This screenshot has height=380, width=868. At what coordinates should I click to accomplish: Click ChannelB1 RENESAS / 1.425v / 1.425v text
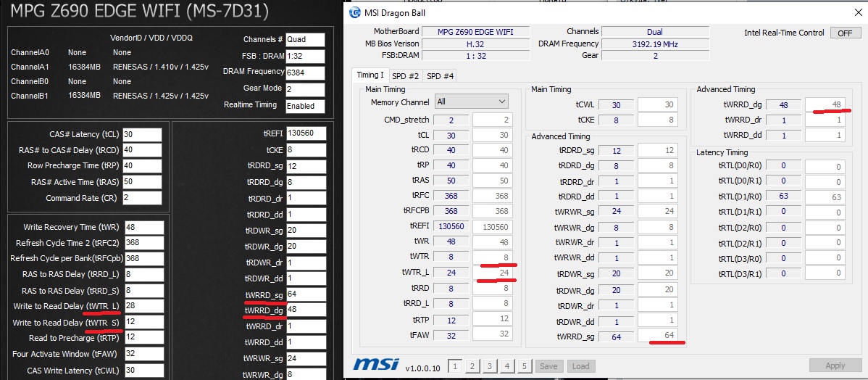coord(161,96)
